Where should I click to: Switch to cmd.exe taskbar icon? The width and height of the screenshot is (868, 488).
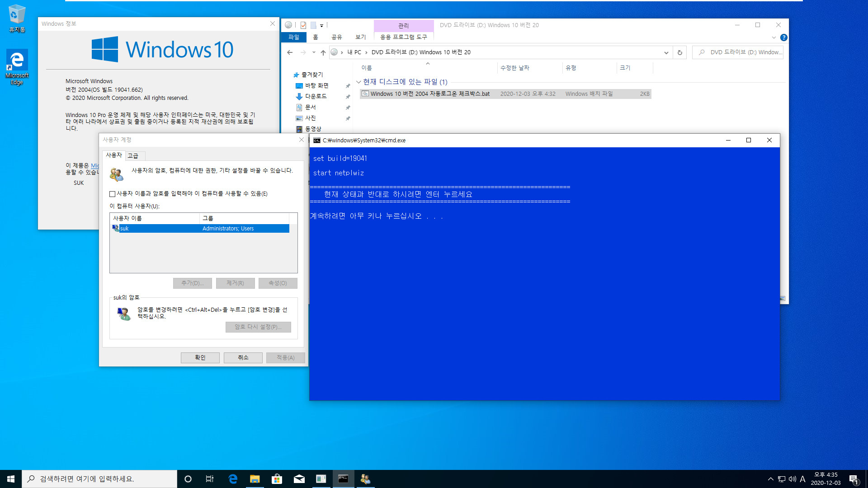coord(343,479)
